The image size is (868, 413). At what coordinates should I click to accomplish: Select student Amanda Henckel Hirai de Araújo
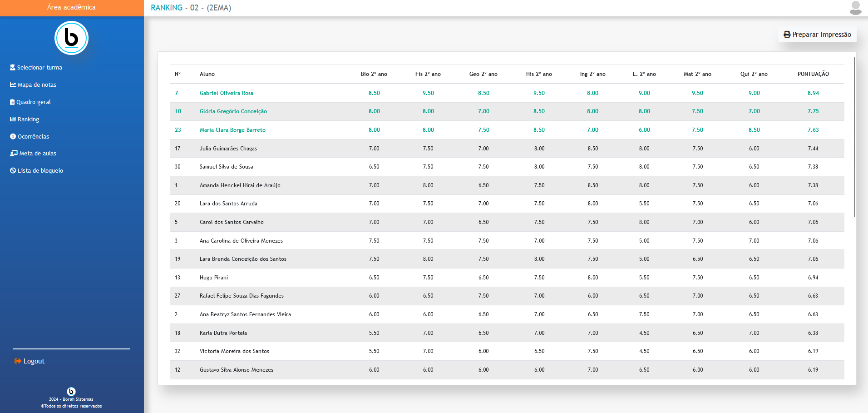[x=240, y=185]
